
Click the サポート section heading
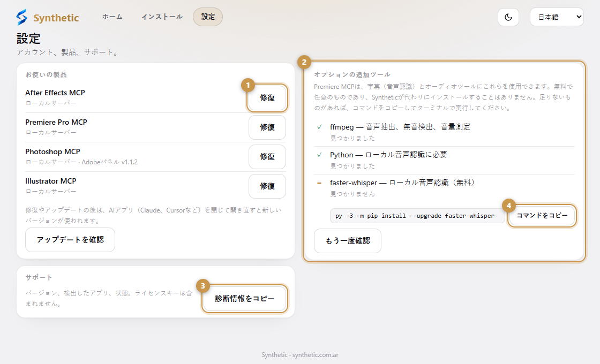pyautogui.click(x=39, y=277)
